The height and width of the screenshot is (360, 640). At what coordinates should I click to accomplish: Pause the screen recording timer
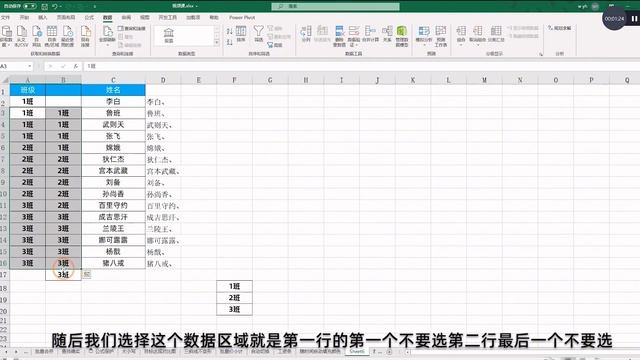pos(634,19)
